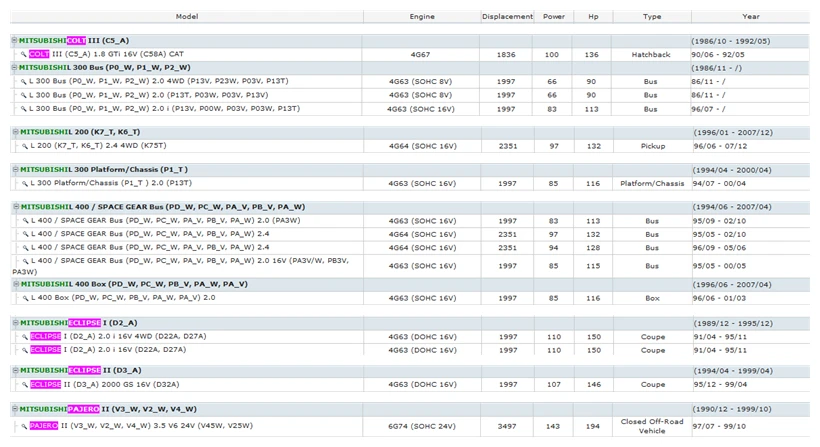The image size is (820, 447).
Task: Open COLT III (C5_A) 1.8 GTi 16V (C58A) CAT link
Action: click(x=106, y=54)
